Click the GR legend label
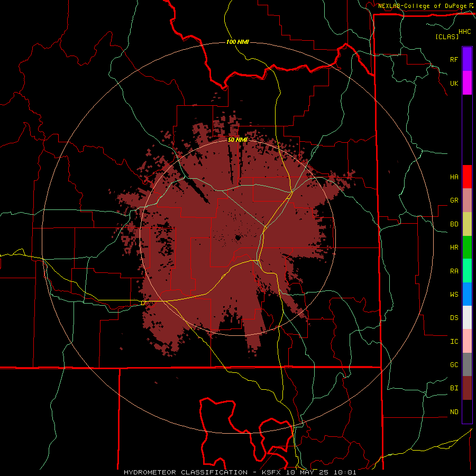Image resolution: width=476 pixels, height=476 pixels. pos(454,200)
